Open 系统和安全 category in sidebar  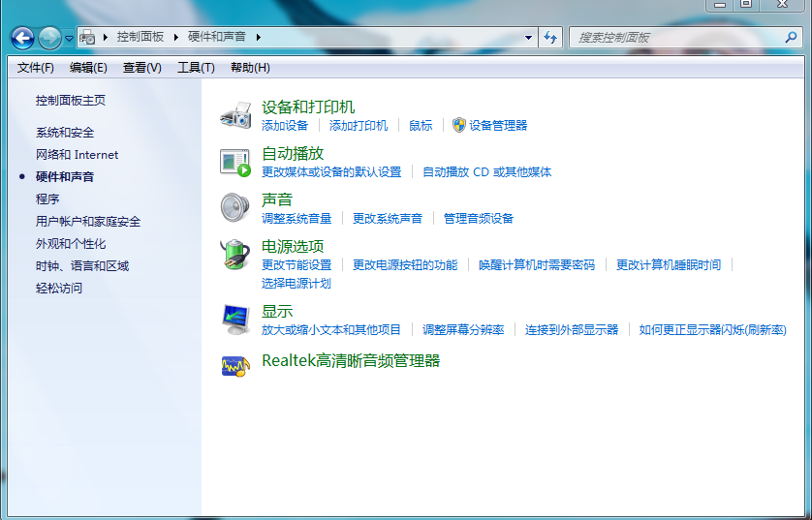click(65, 133)
